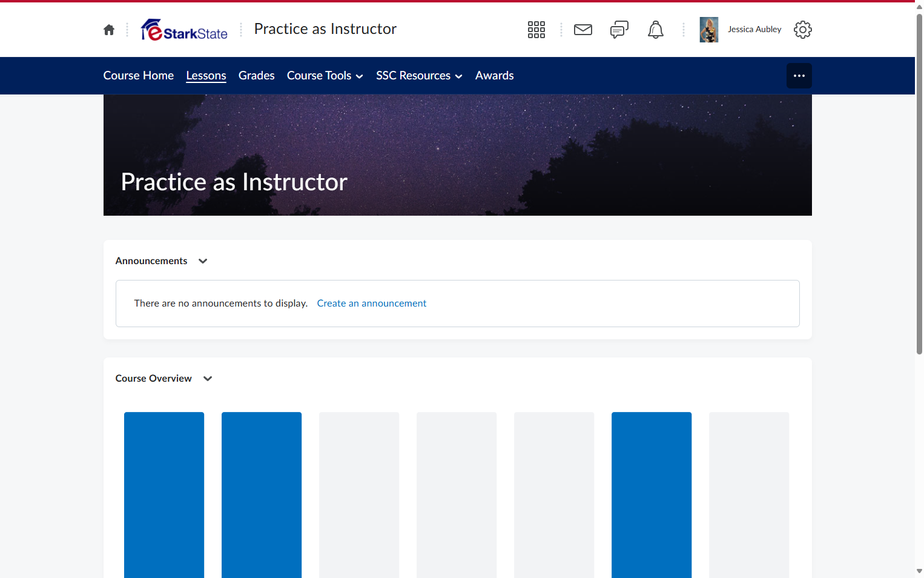Open Grades from the navbar

[257, 76]
